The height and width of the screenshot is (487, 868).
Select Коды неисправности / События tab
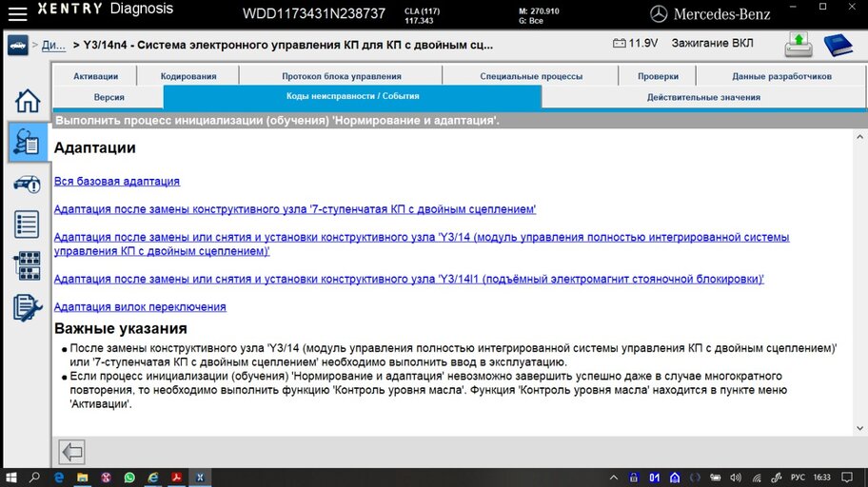point(352,96)
